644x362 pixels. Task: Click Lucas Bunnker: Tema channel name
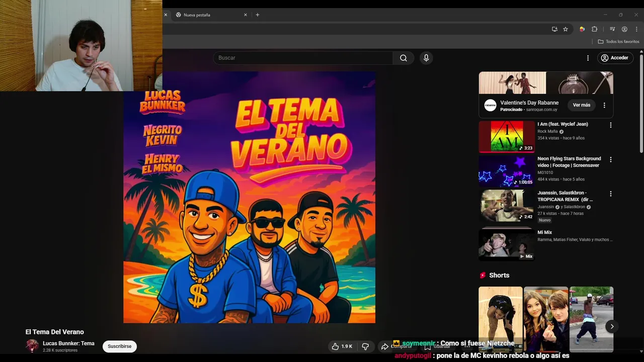[68, 343]
